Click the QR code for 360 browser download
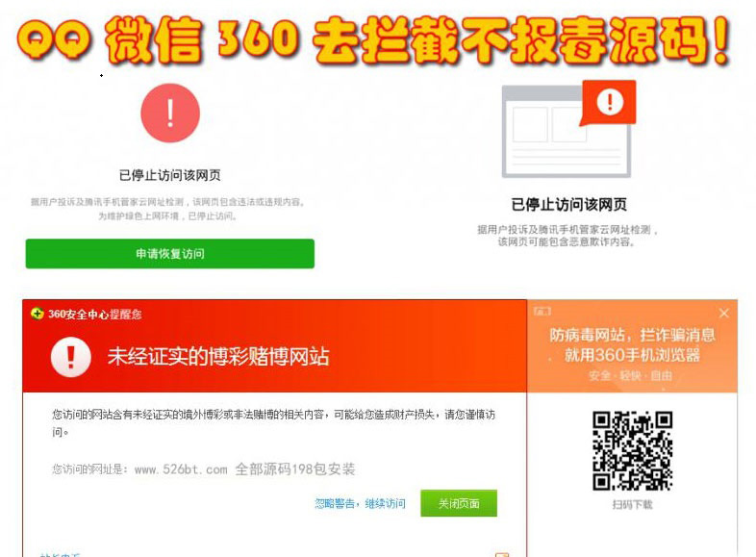The height and width of the screenshot is (557, 756). point(632,451)
